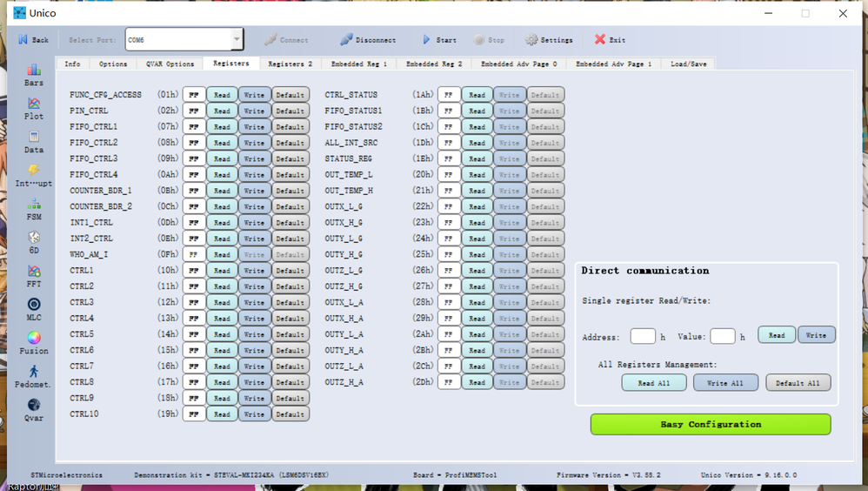The image size is (868, 491).
Task: Select the ALL_INT_SRC register label
Action: point(351,143)
